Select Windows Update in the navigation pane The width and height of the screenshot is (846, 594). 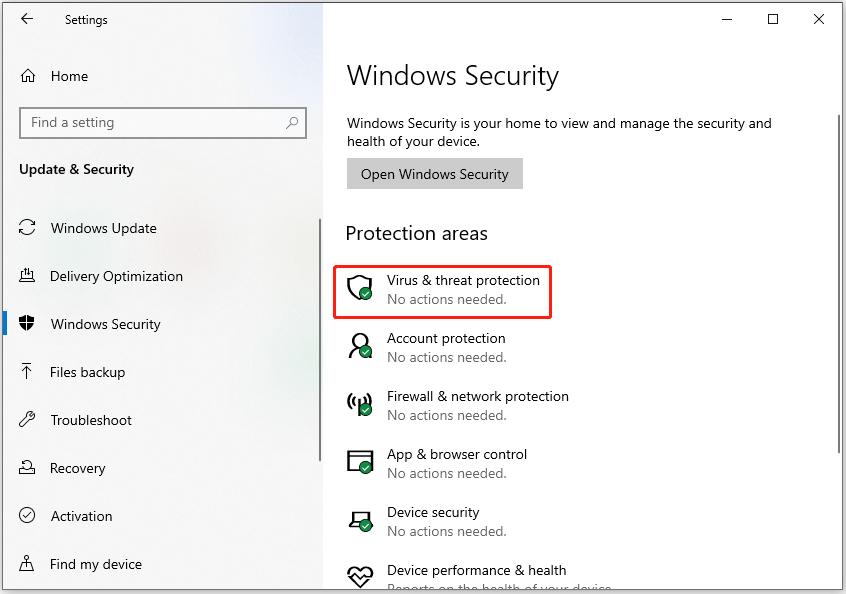coord(103,228)
